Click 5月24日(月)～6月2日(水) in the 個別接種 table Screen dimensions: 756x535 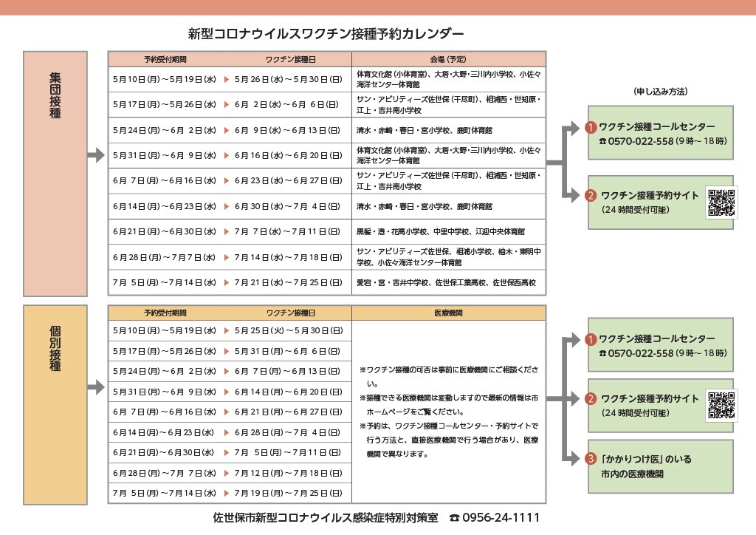click(x=165, y=371)
